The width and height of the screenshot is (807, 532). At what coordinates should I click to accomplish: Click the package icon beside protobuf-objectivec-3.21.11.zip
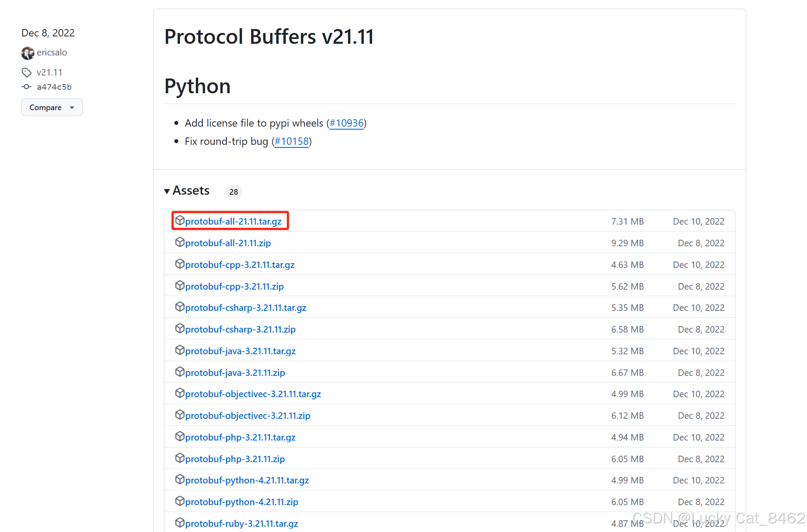(x=180, y=415)
